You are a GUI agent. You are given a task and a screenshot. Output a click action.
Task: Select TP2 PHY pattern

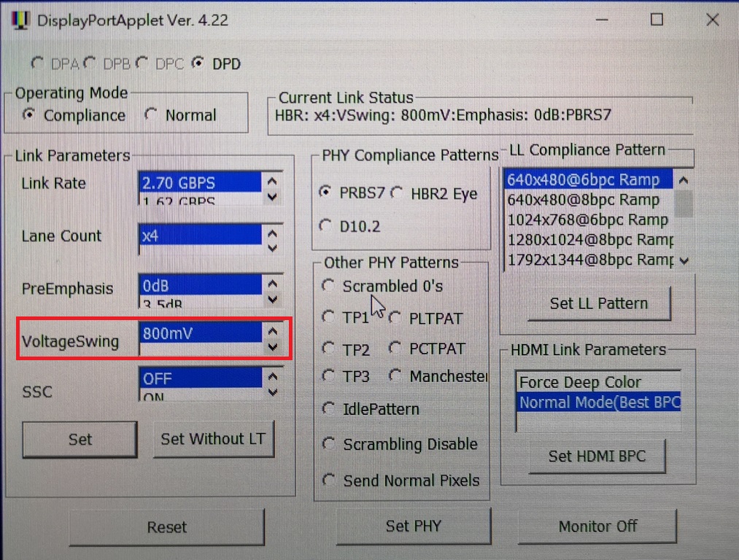(328, 349)
